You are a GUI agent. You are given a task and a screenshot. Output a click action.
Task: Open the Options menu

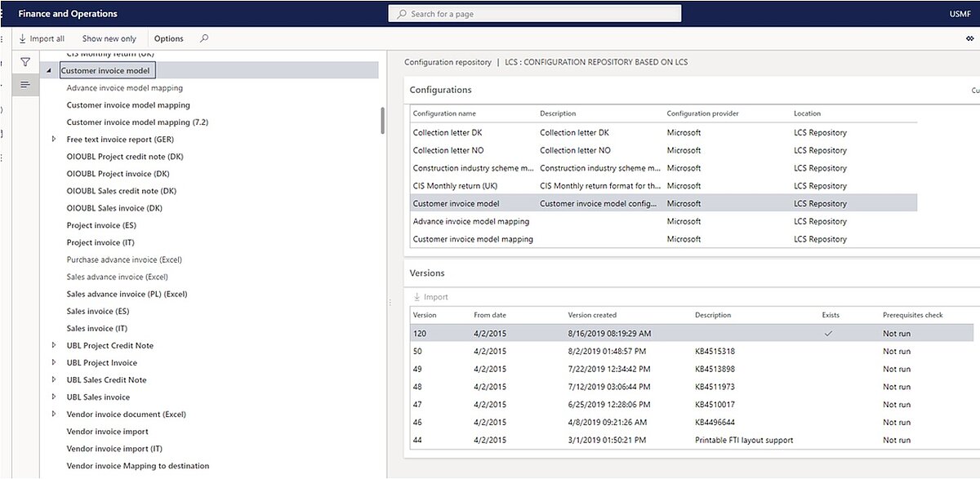[169, 38]
